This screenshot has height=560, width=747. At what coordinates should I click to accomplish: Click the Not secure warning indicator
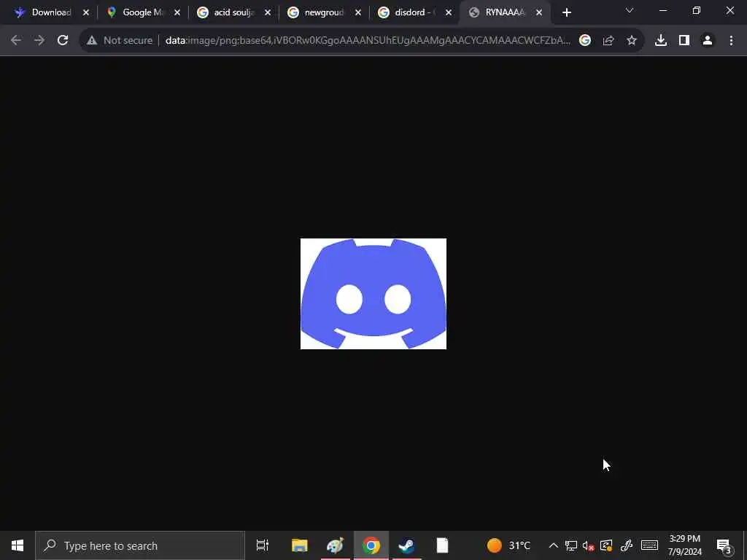pyautogui.click(x=120, y=41)
